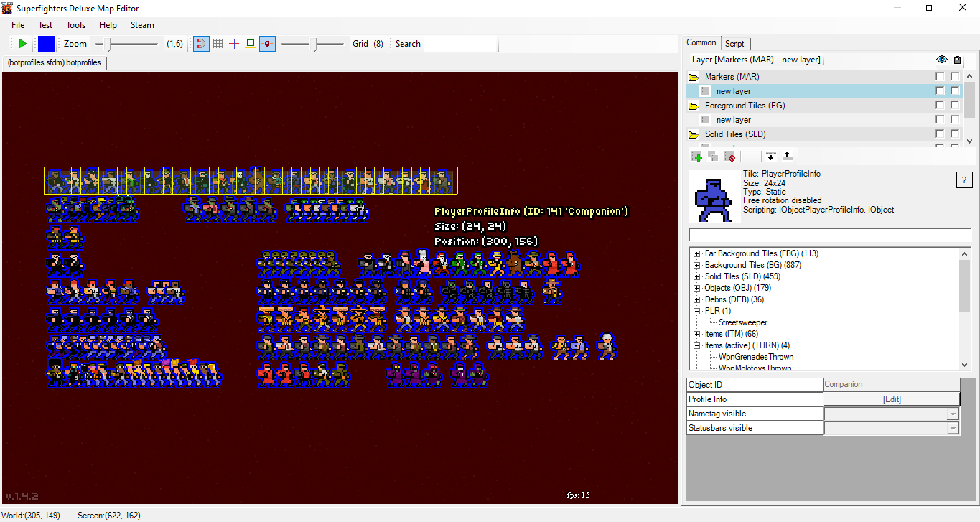This screenshot has width=980, height=522.
Task: Toggle the magnet snap tool
Action: click(201, 44)
